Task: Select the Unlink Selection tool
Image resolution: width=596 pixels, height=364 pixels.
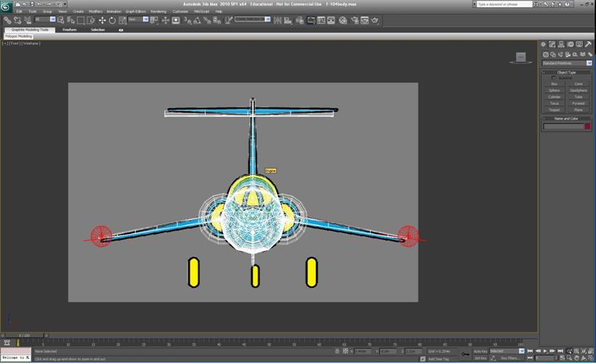Action: coord(17,20)
